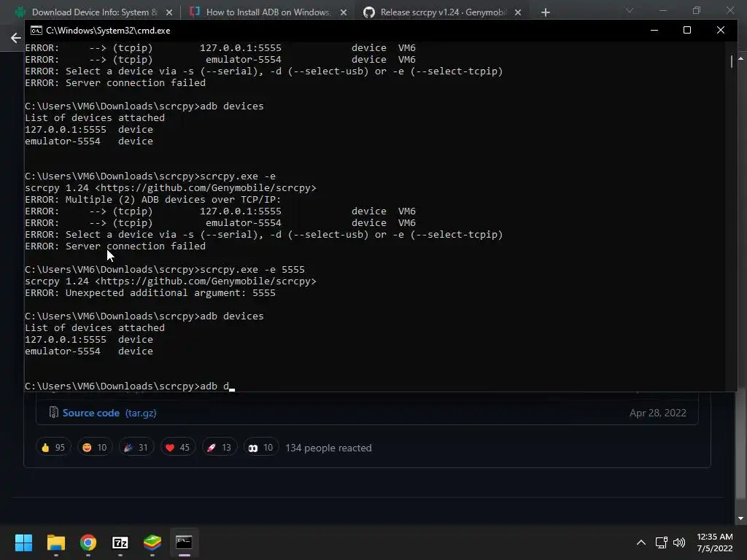The height and width of the screenshot is (560, 747).
Task: Click the last 'emulator-5554 device' output line
Action: [x=89, y=351]
